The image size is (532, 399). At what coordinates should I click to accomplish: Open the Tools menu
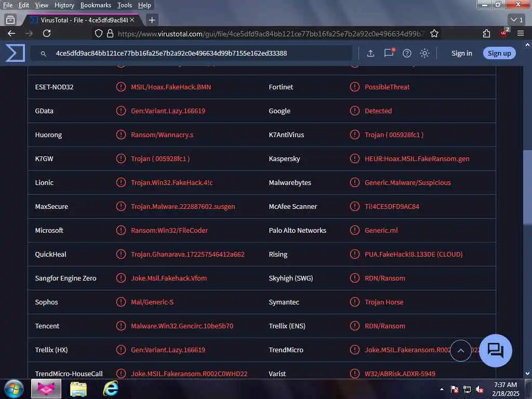[x=125, y=5]
